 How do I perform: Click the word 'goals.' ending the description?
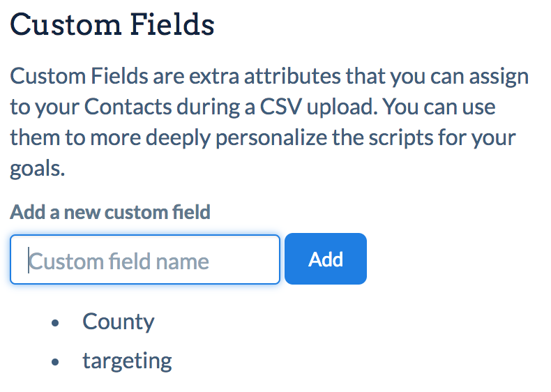(37, 169)
